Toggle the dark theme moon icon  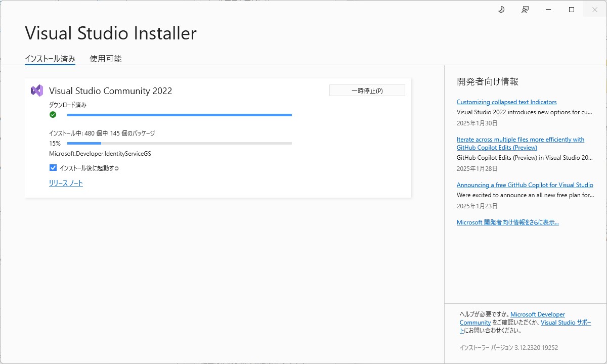(x=501, y=10)
